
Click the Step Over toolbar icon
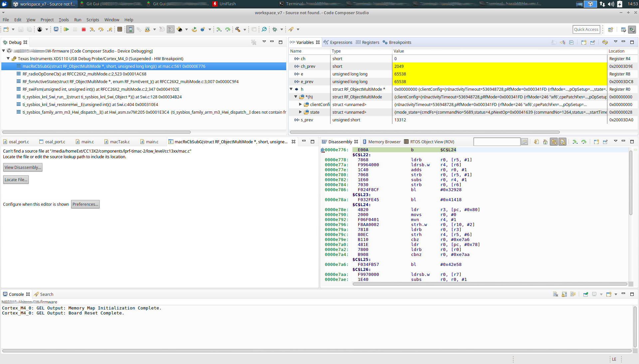click(101, 30)
